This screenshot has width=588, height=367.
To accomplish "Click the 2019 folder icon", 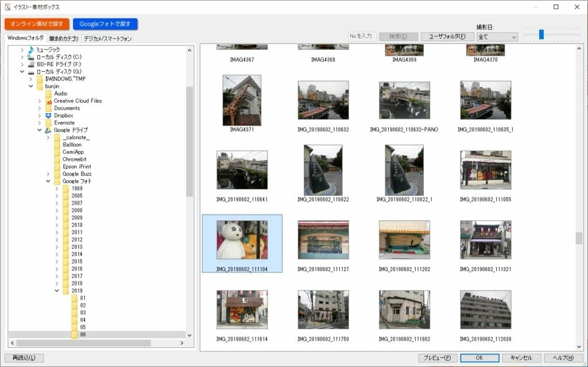I will tap(65, 291).
